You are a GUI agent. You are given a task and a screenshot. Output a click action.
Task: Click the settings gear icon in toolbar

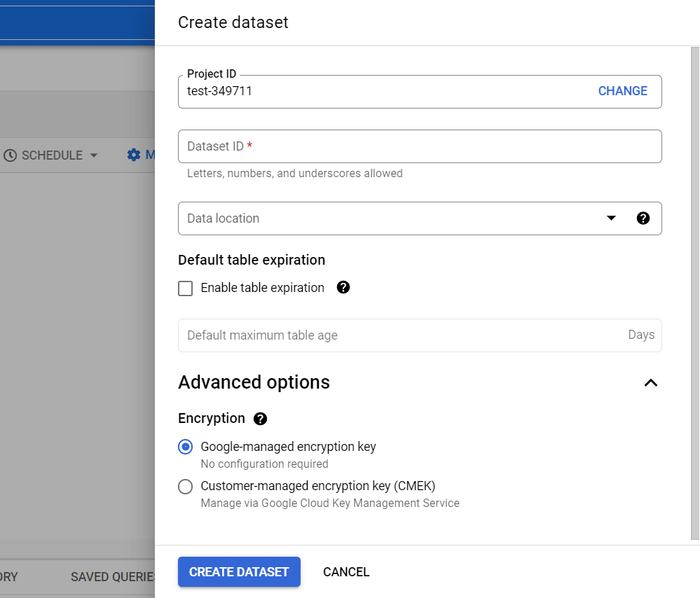click(x=133, y=155)
